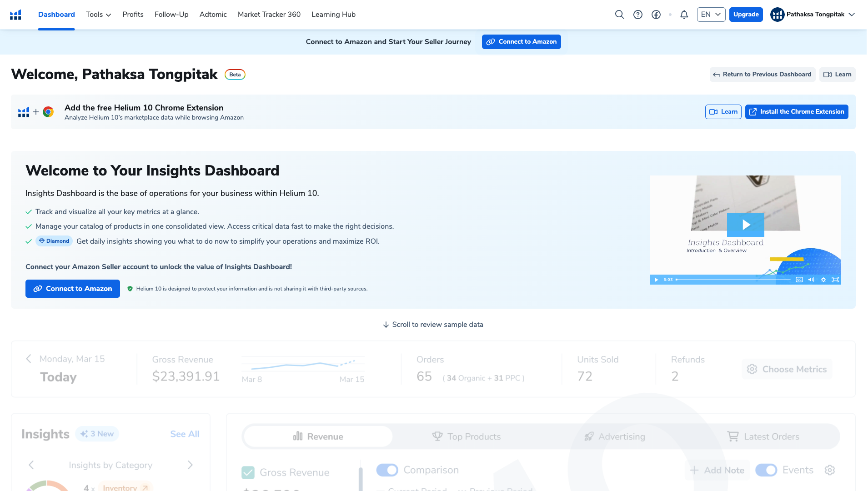Open the Facebook icon in top bar
The image size is (868, 491).
(656, 14)
